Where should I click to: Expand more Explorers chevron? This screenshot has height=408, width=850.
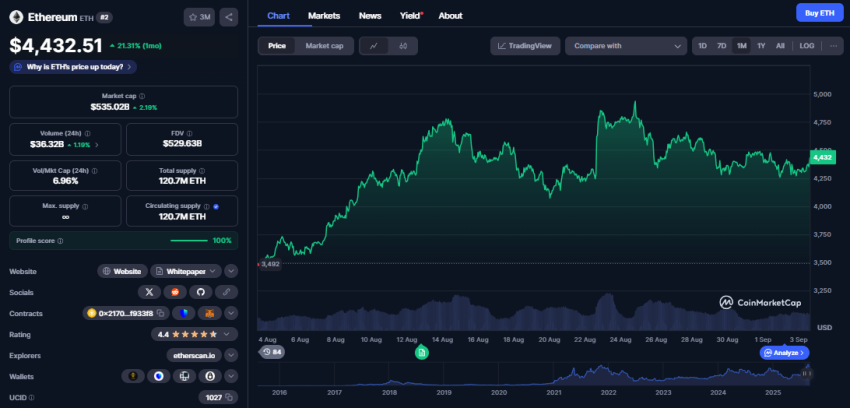(231, 355)
